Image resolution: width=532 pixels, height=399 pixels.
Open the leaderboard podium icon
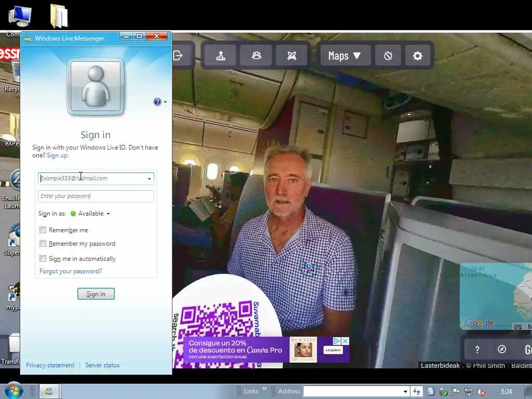coord(221,55)
